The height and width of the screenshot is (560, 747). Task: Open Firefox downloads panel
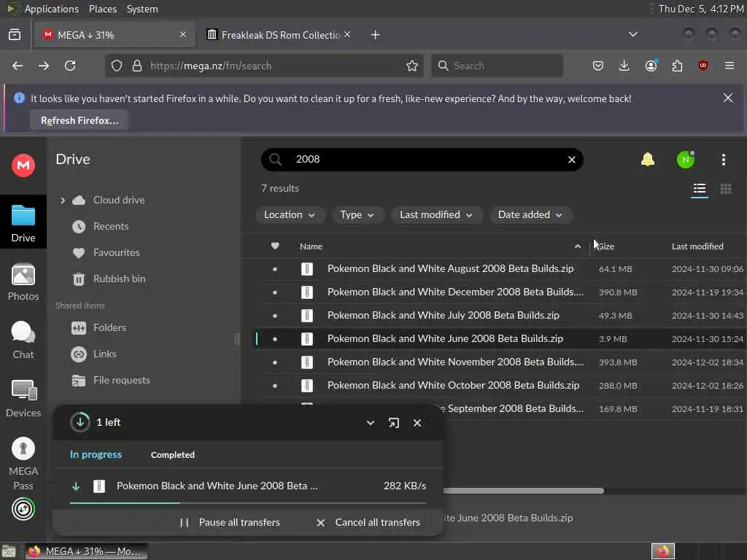(624, 66)
